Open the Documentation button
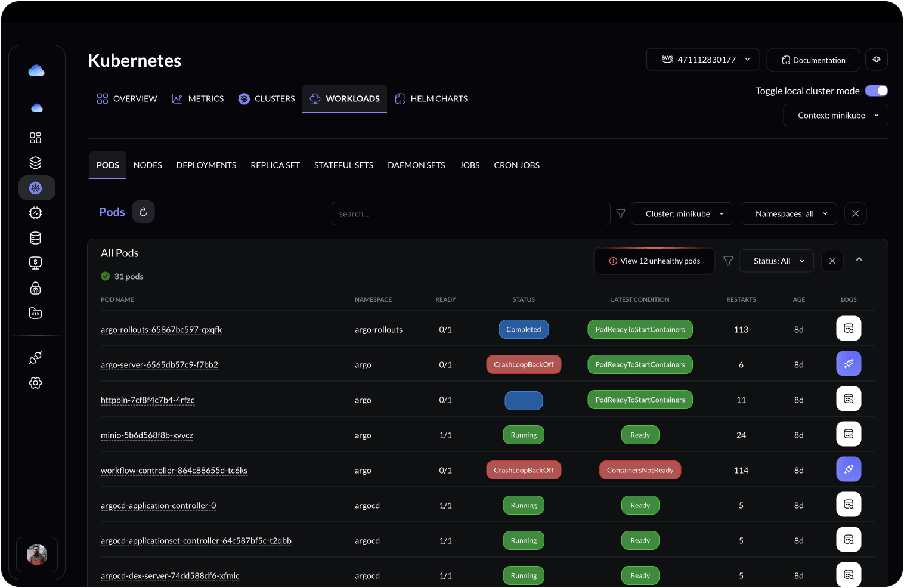This screenshot has height=588, width=904. tap(813, 60)
